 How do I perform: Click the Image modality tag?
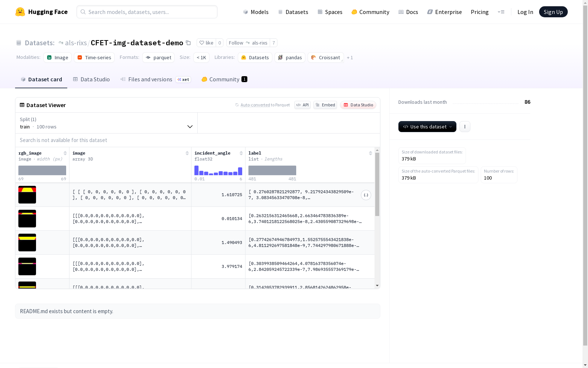click(x=57, y=57)
